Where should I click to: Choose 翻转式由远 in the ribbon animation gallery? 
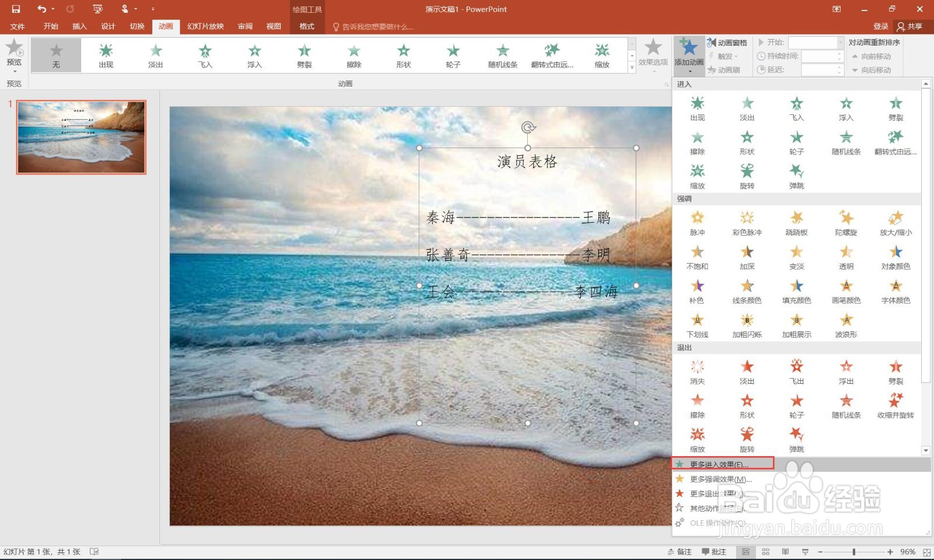pyautogui.click(x=552, y=55)
